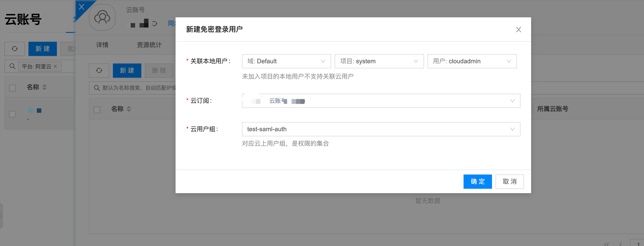
Task: Click sort arrows beside left 名称 column
Action: pyautogui.click(x=44, y=87)
